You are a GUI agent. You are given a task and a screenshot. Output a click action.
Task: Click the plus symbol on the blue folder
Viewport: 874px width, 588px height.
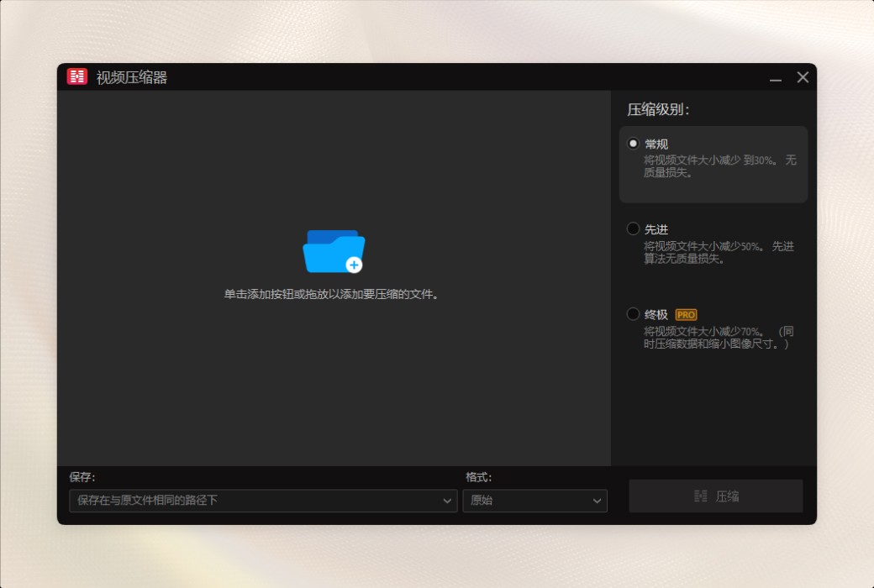tap(355, 264)
